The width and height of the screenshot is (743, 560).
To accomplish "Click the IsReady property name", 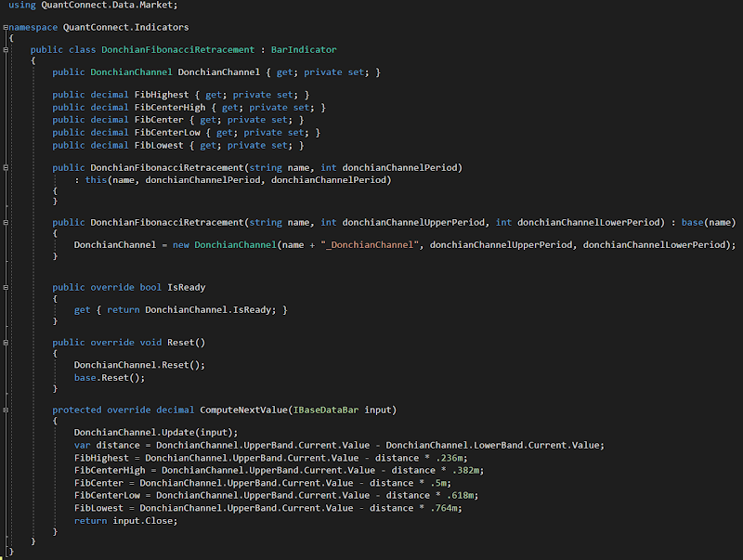I will point(187,288).
